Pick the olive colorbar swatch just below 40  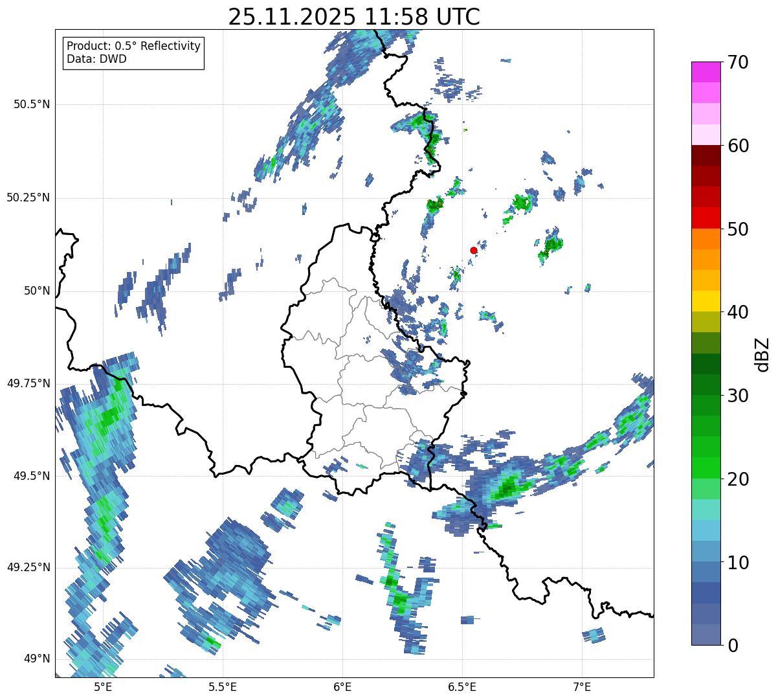pos(706,322)
